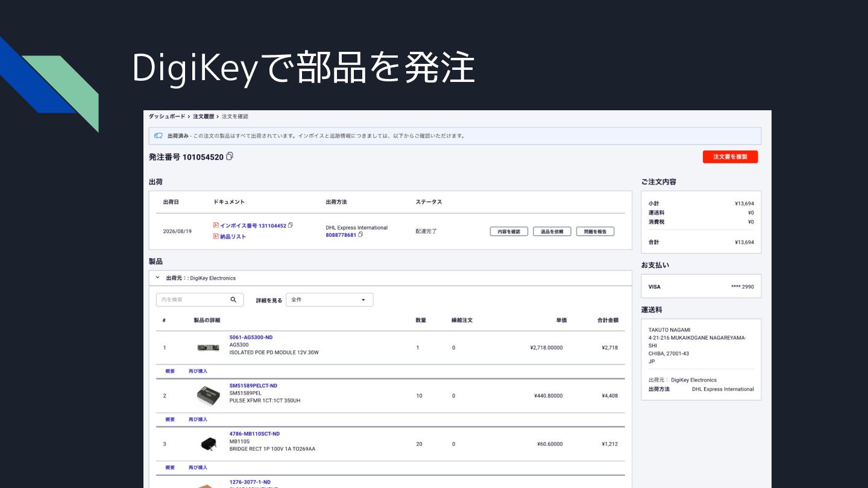Open the SM51589PEL transformer thumbnail

click(208, 395)
